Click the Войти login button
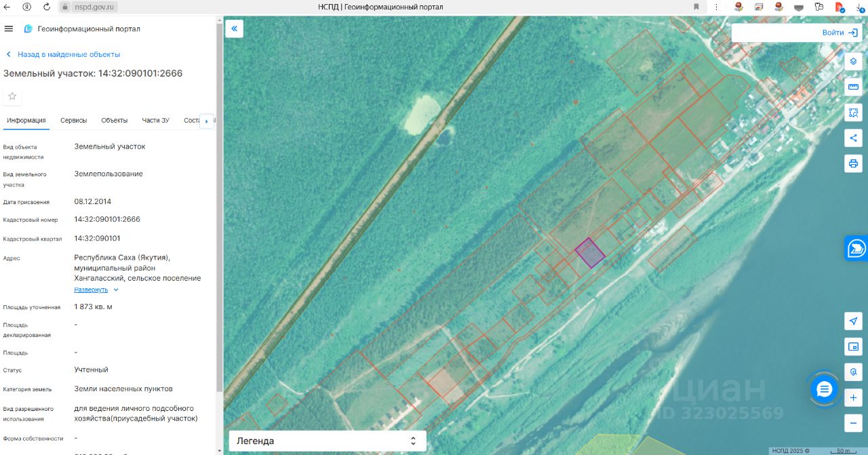This screenshot has height=455, width=868. [840, 33]
